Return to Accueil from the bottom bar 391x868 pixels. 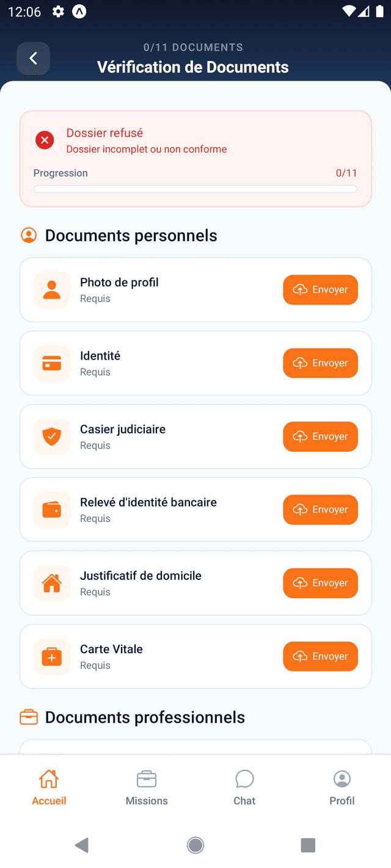(x=49, y=786)
